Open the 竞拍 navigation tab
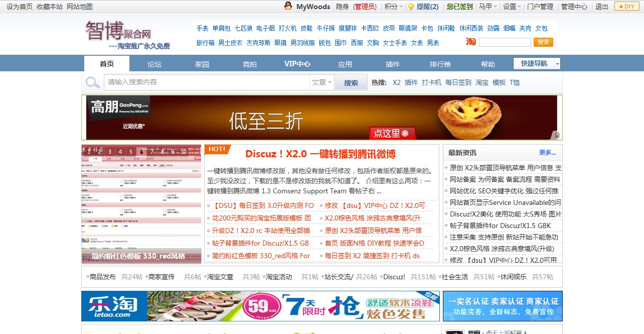644x334 pixels. coord(250,64)
